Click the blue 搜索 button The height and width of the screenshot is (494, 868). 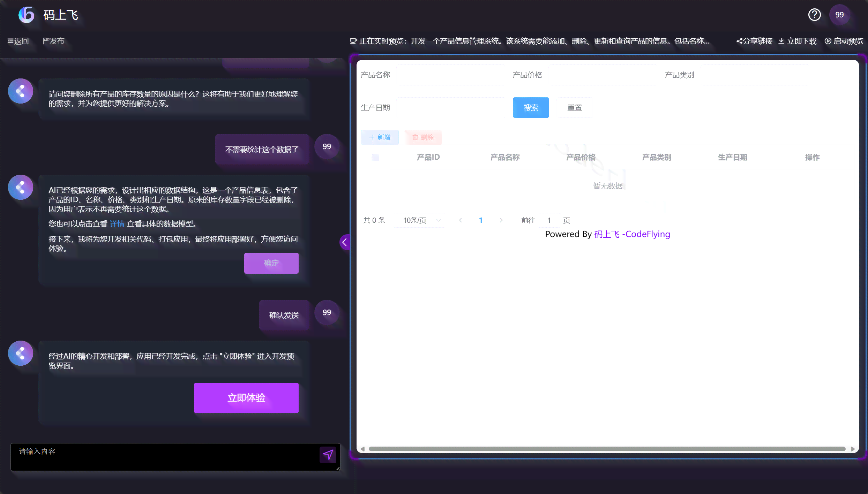[531, 107]
